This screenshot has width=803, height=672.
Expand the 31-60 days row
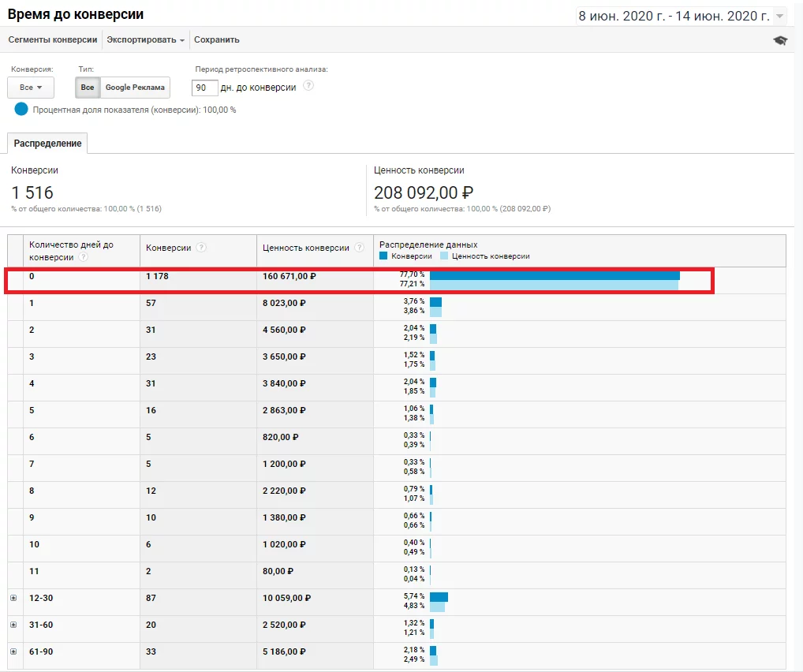(x=14, y=625)
